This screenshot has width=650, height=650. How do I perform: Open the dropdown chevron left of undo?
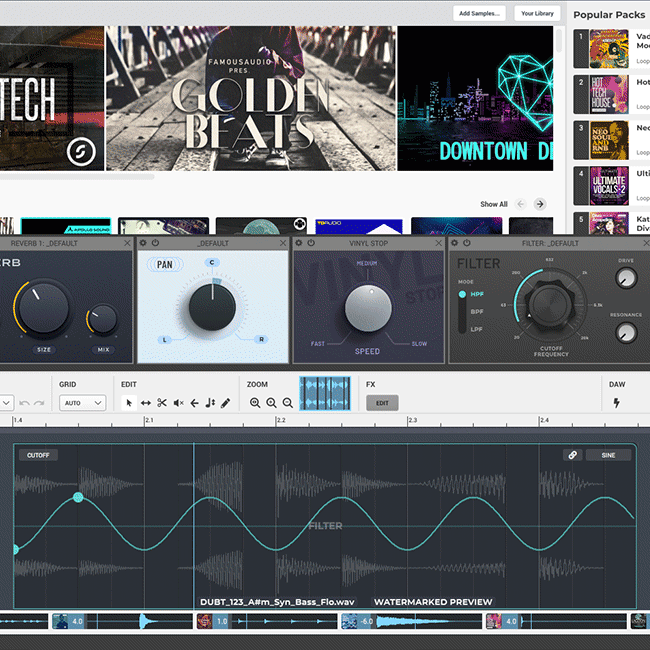[x=6, y=403]
